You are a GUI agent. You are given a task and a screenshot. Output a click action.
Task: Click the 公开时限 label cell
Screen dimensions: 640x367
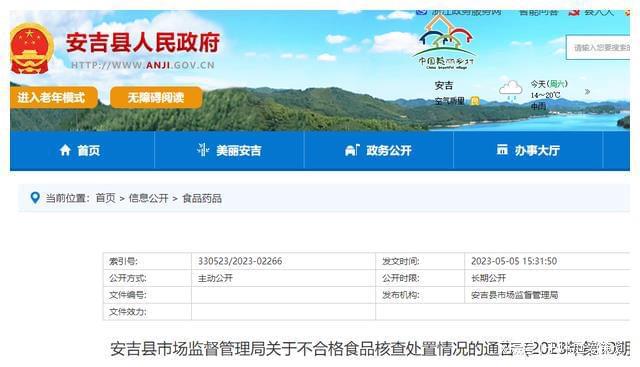pos(420,278)
